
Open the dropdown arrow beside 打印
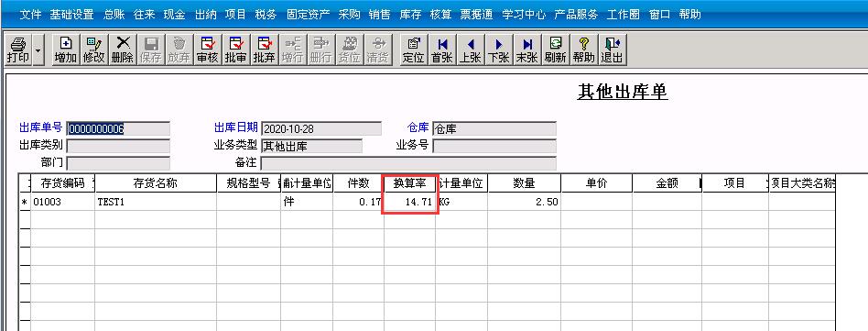point(38,50)
